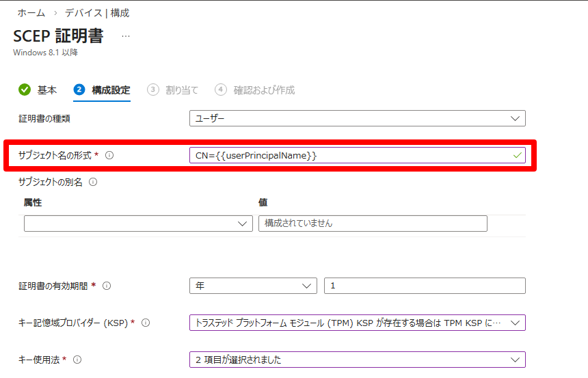Click info icon next to 証明書の有効期間
Image resolution: width=588 pixels, height=378 pixels.
tap(106, 286)
